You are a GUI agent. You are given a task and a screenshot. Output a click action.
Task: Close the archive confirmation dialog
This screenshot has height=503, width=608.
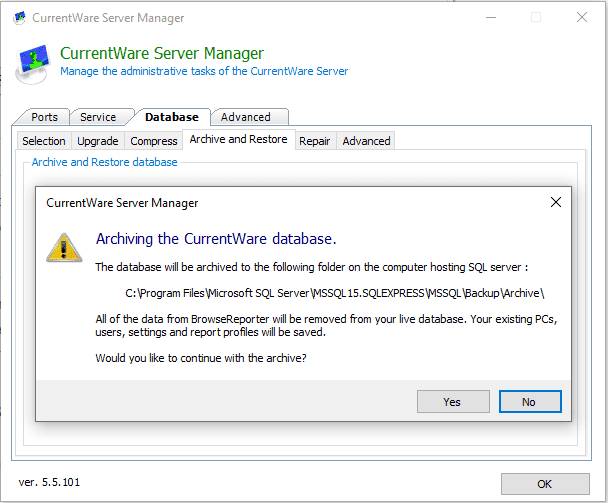tap(556, 202)
